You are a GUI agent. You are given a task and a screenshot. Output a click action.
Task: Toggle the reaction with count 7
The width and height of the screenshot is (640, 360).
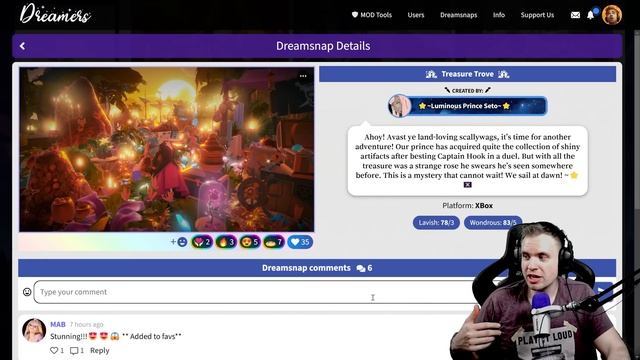274,242
